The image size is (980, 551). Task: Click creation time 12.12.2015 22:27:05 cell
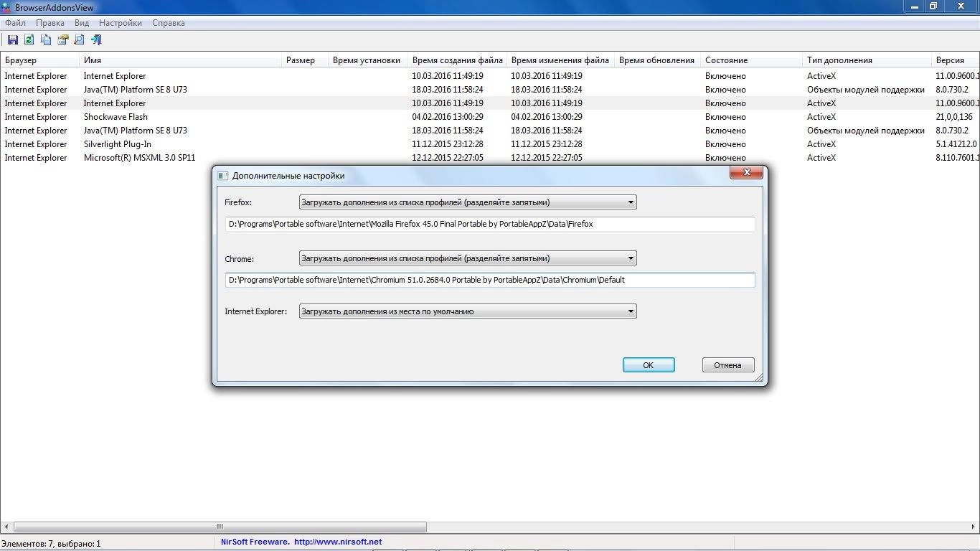point(448,158)
